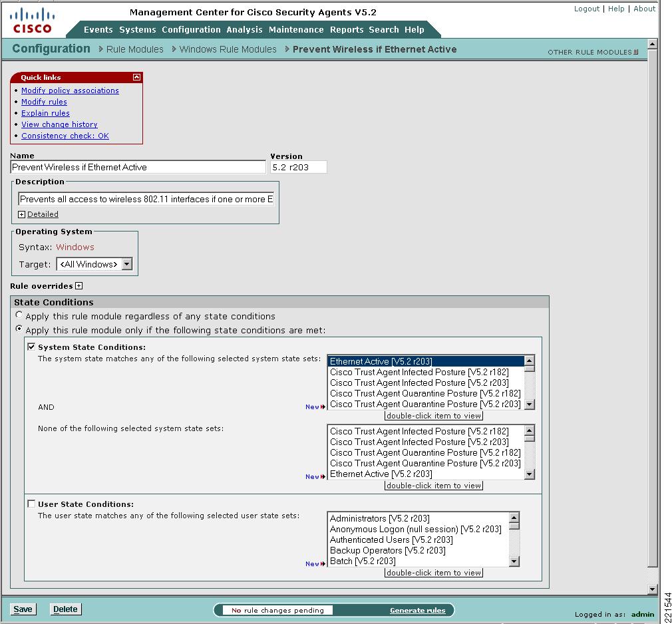Open Explain rules link
The width and height of the screenshot is (672, 624).
pyautogui.click(x=45, y=113)
